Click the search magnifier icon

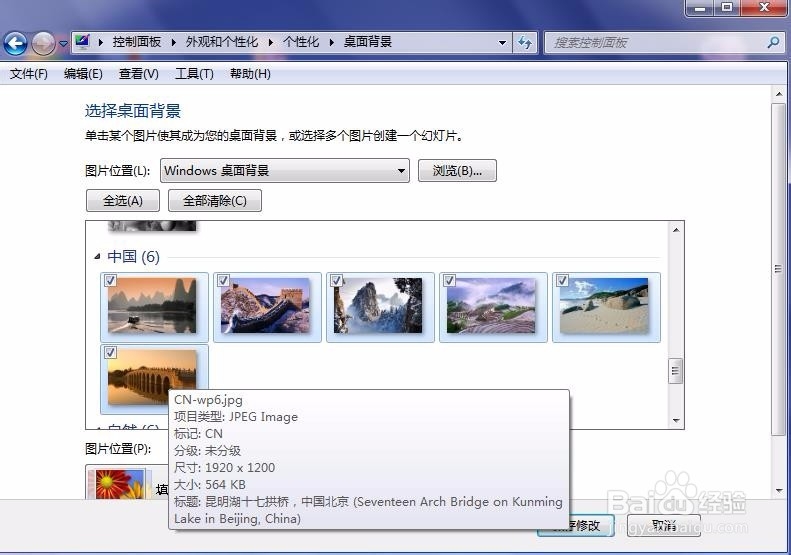[773, 42]
